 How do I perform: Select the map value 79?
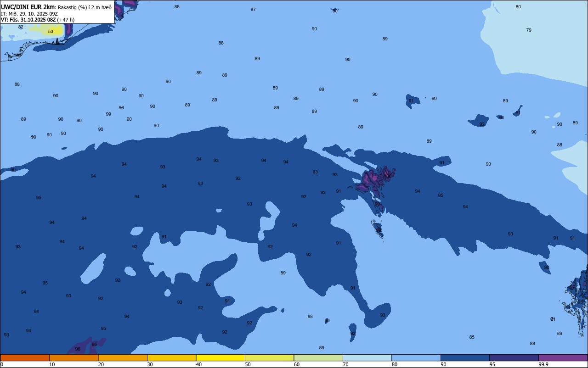pyautogui.click(x=529, y=30)
